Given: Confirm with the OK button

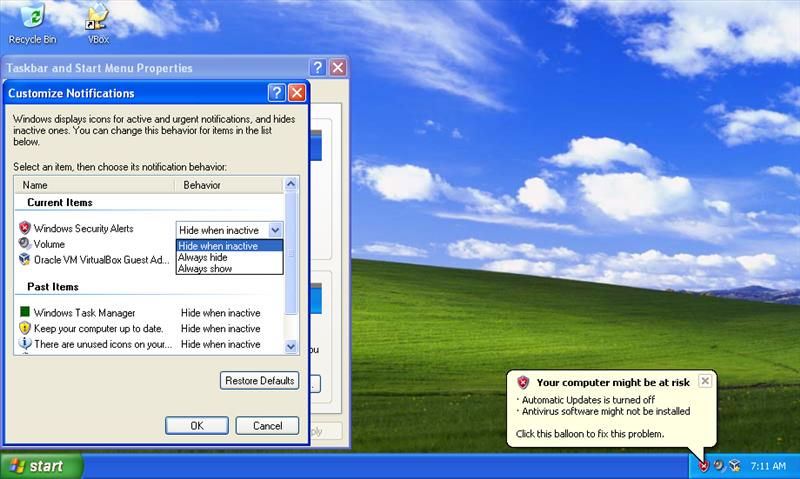Looking at the screenshot, I should pos(197,426).
